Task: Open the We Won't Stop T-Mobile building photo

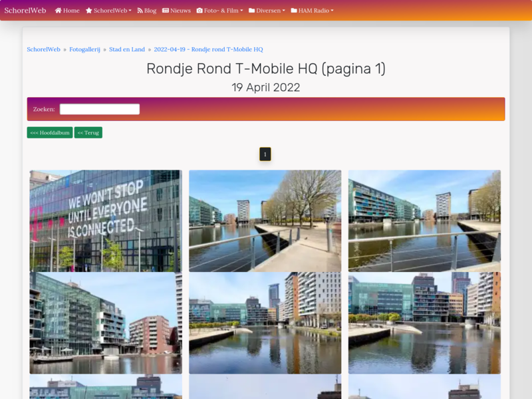Action: coord(106,221)
